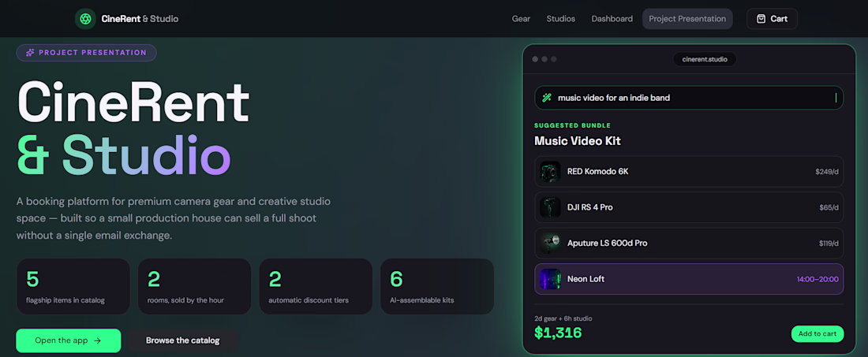The width and height of the screenshot is (868, 357).
Task: Open the Aputure LS 600d Pro thumbnail
Action: 550,244
